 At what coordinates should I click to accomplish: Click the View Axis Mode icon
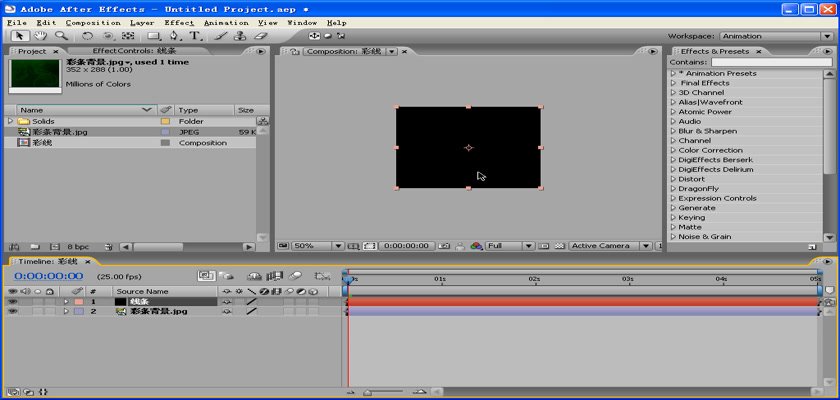[x=341, y=36]
